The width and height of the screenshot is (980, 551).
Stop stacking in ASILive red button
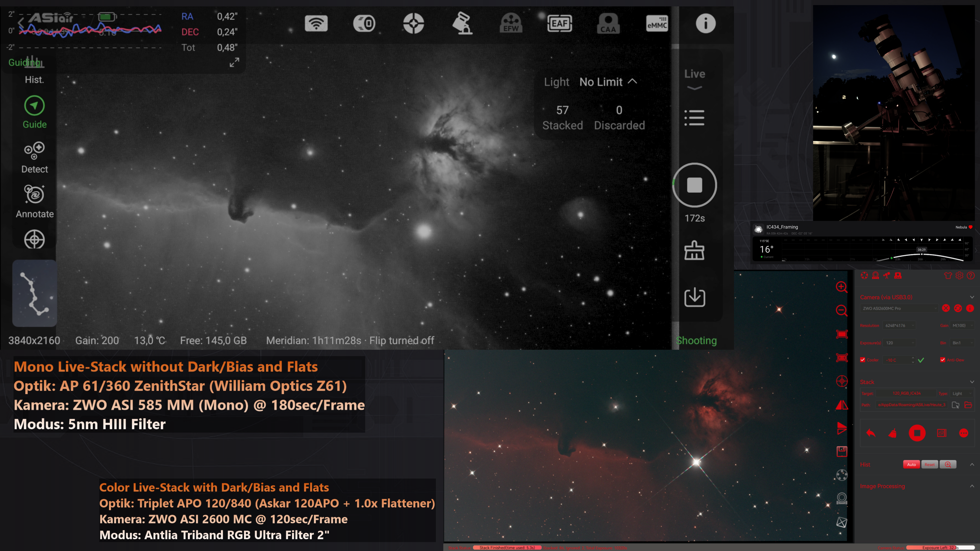[917, 433]
